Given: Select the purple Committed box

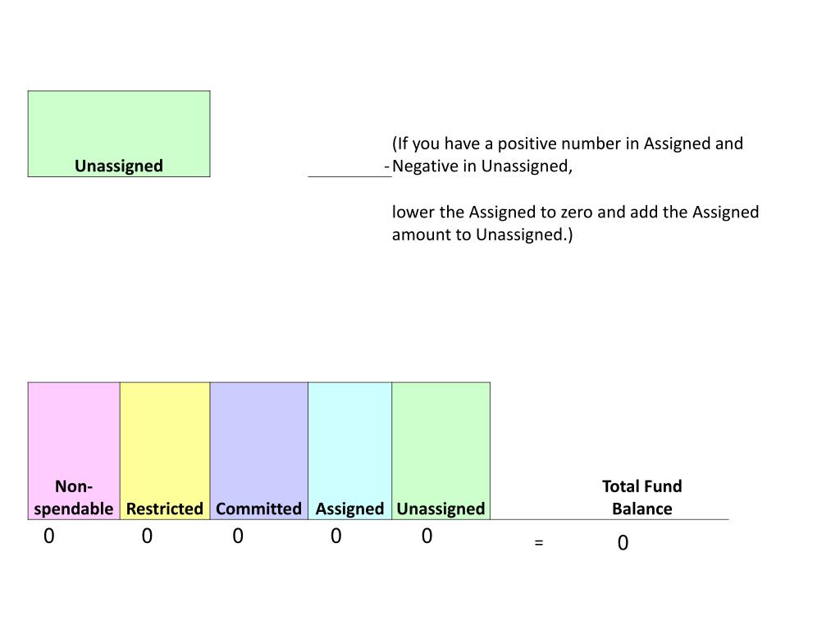Looking at the screenshot, I should tap(258, 451).
